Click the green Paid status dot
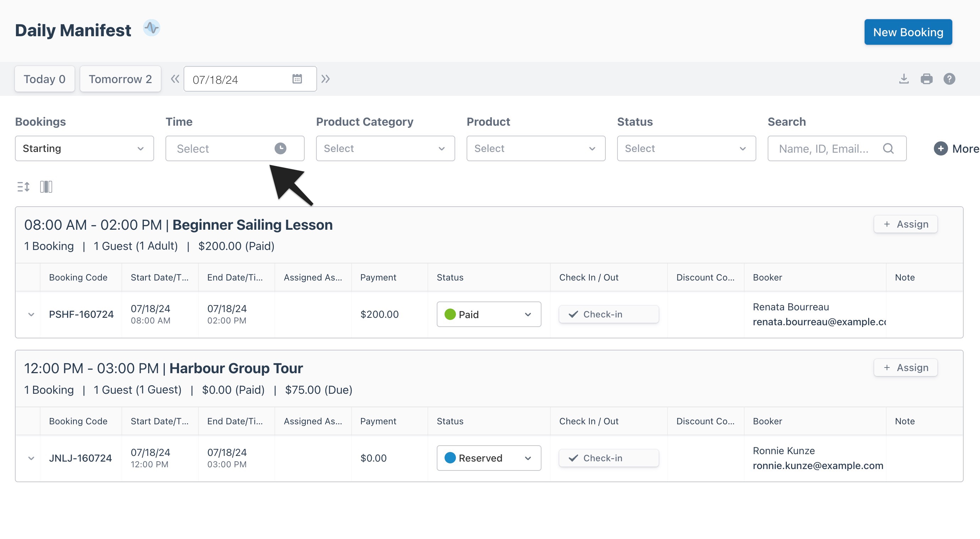This screenshot has width=980, height=539. [x=450, y=314]
